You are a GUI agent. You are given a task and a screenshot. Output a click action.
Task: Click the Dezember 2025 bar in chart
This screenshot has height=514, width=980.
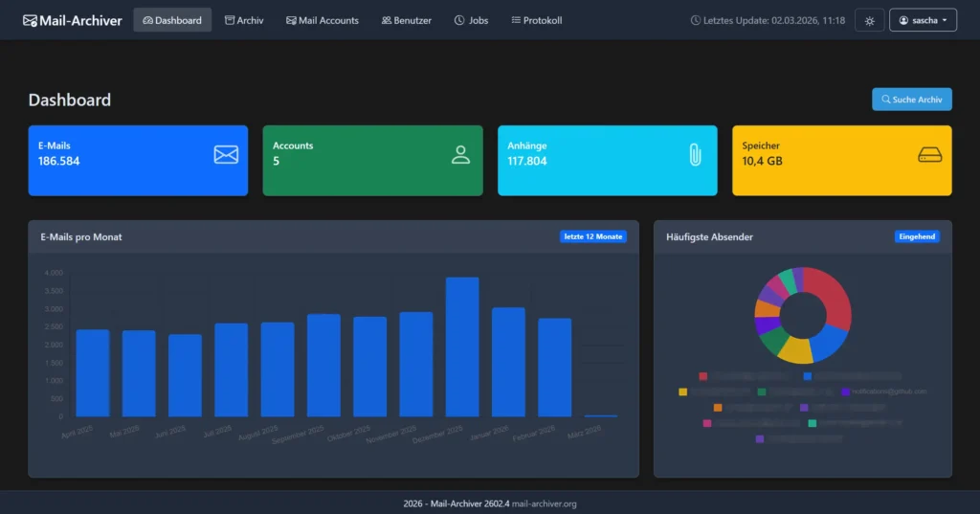pos(462,346)
